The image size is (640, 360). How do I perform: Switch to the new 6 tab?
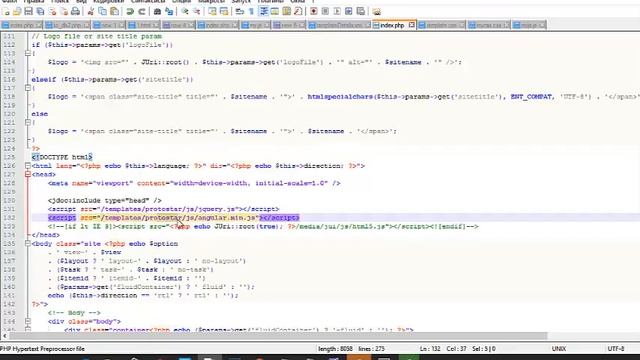(x=288, y=25)
